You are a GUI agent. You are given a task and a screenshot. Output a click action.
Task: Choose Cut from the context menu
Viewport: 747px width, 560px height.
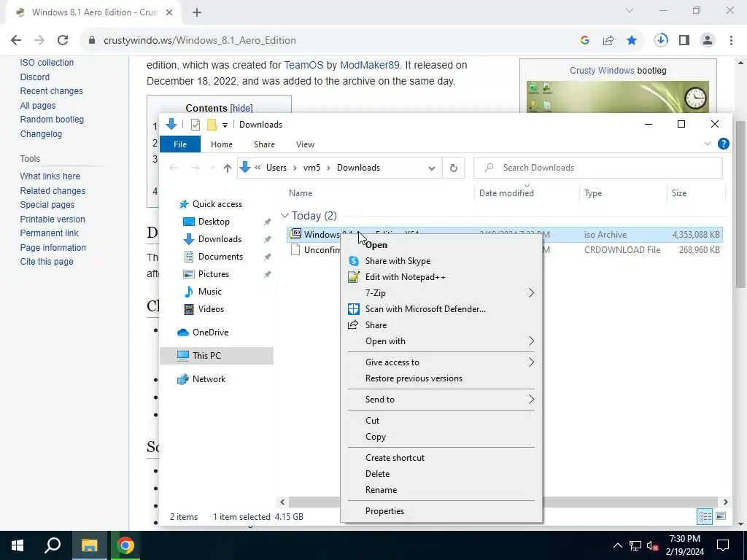pos(441,421)
